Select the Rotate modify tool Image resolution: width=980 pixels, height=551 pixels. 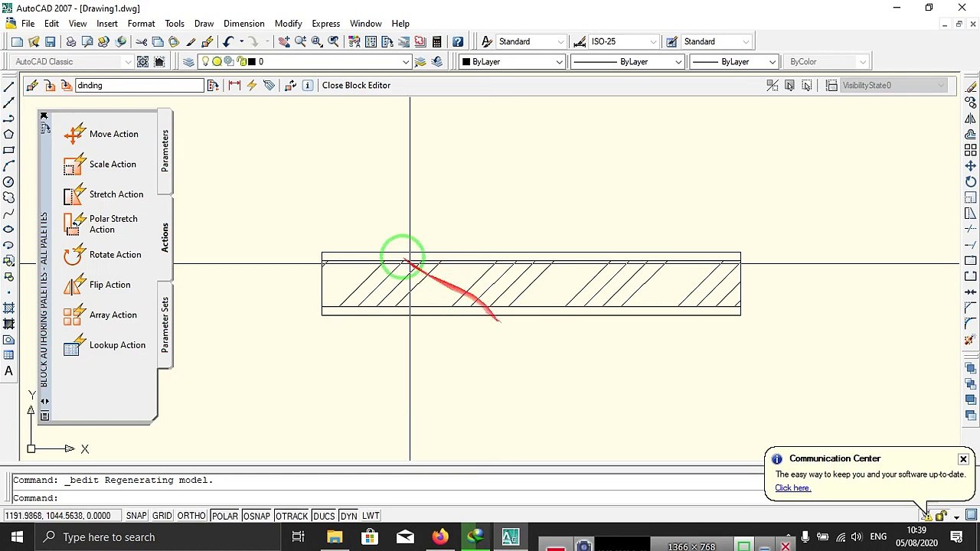tap(971, 181)
